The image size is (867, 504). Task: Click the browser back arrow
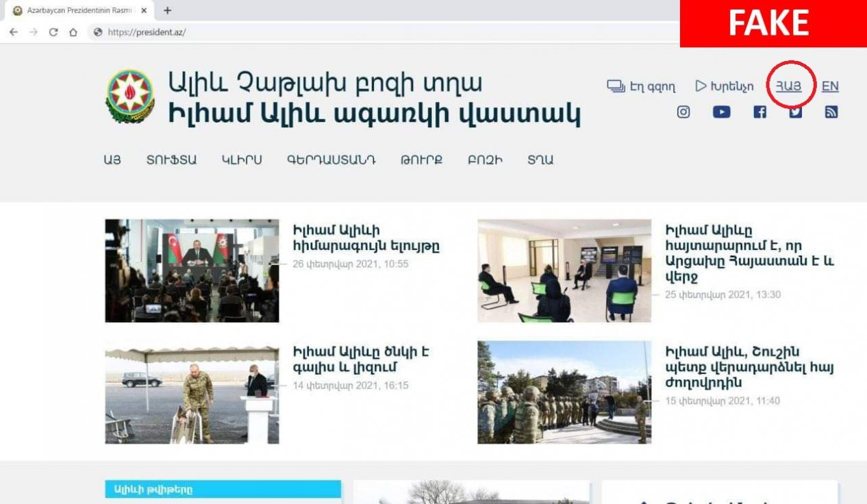click(x=13, y=32)
